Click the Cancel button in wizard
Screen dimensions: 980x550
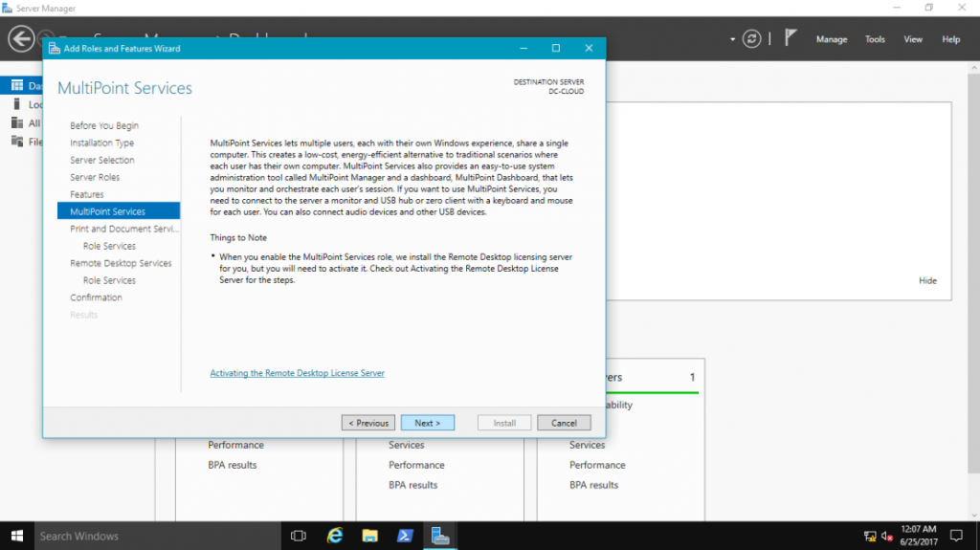[564, 423]
